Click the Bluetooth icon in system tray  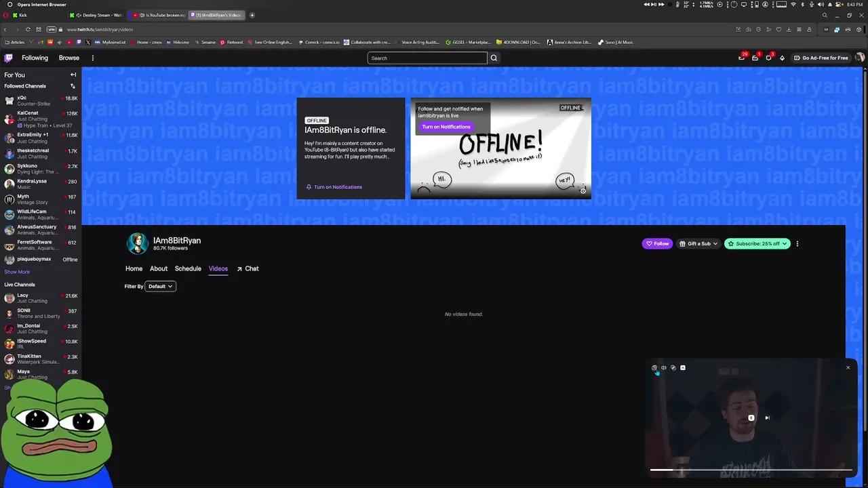[802, 5]
